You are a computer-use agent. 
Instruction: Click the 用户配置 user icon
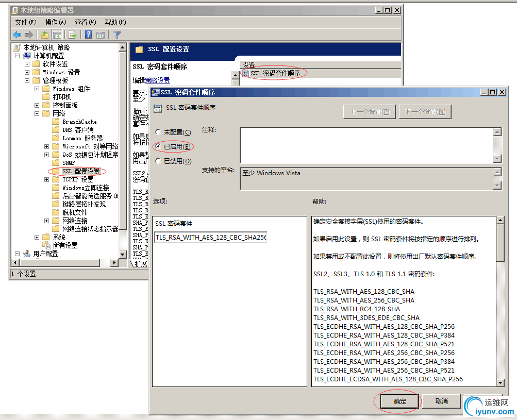27,254
